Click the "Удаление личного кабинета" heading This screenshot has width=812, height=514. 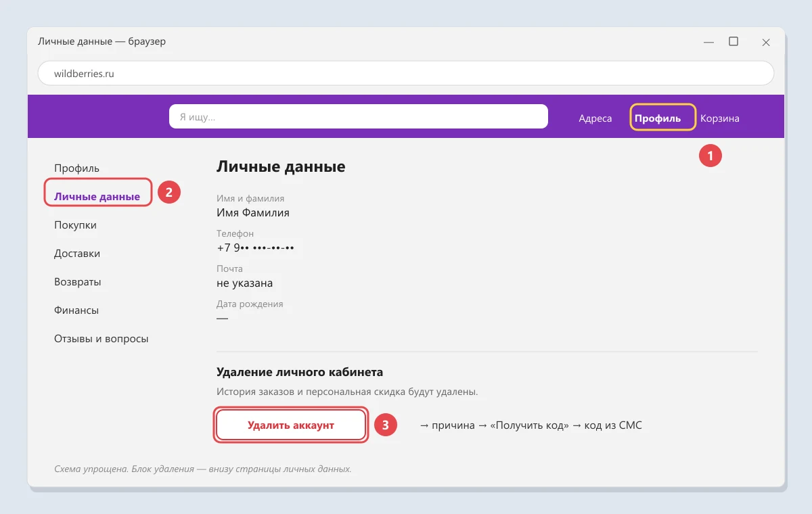click(x=300, y=372)
